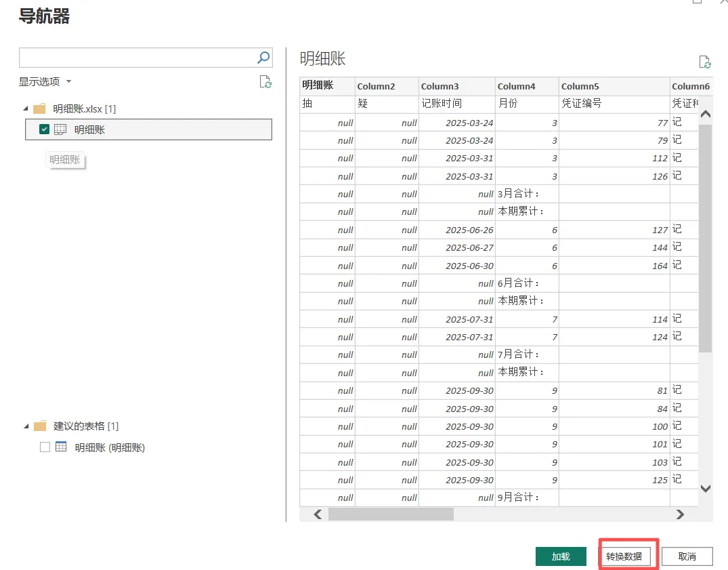The height and width of the screenshot is (570, 728).
Task: Click the Column5 header
Action: [614, 86]
